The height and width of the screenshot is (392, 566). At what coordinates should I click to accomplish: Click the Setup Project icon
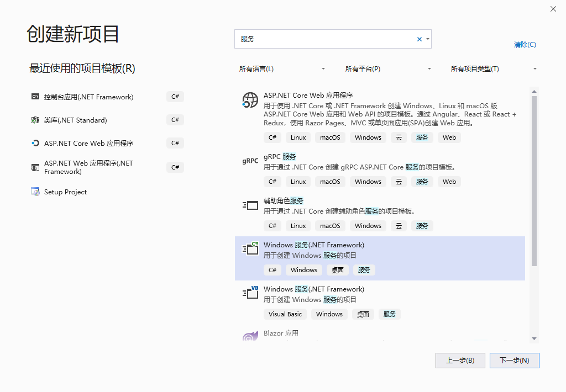click(x=35, y=192)
